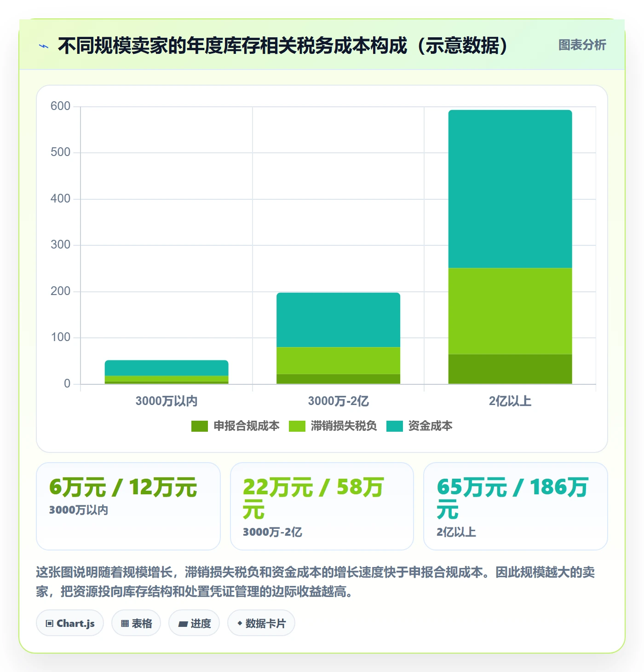Viewport: 644px width, 672px height.
Task: Click the dark green segment of 2亿以上 bar
Action: point(510,369)
